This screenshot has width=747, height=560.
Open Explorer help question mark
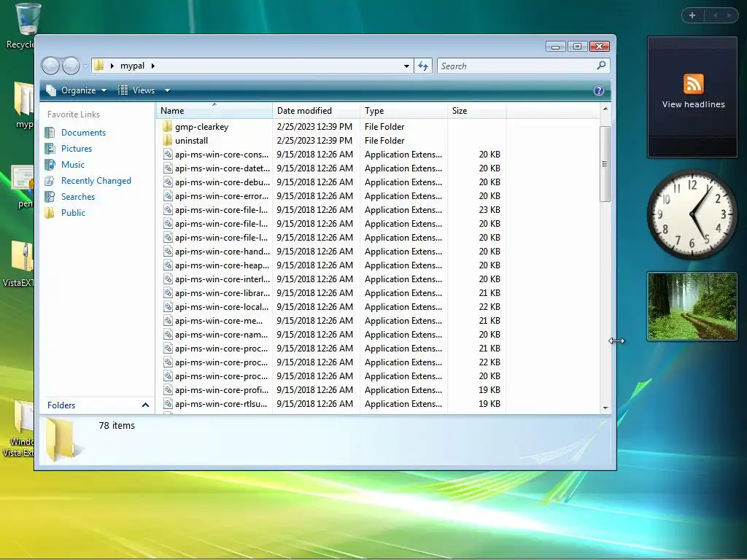click(599, 90)
